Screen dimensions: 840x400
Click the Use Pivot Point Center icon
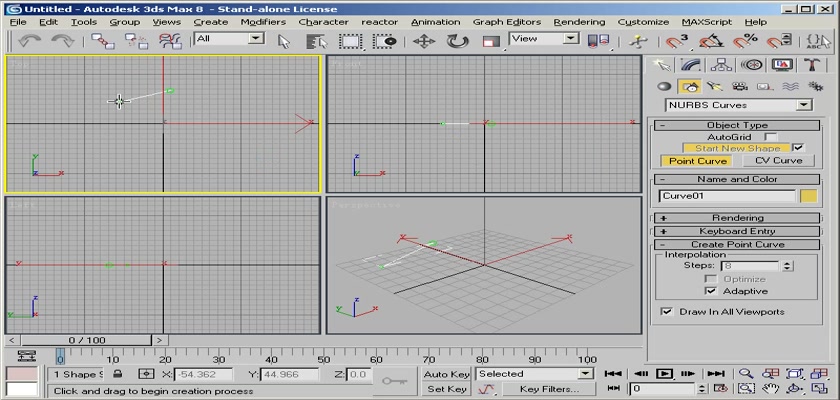point(598,41)
